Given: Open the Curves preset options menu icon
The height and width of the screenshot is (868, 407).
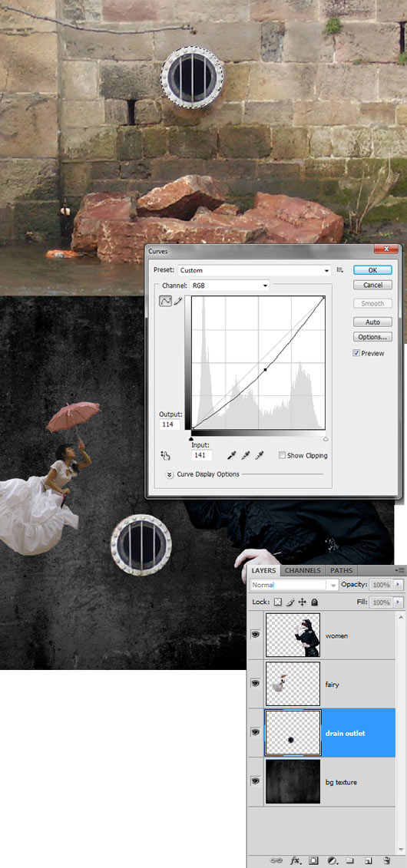Looking at the screenshot, I should 340,270.
